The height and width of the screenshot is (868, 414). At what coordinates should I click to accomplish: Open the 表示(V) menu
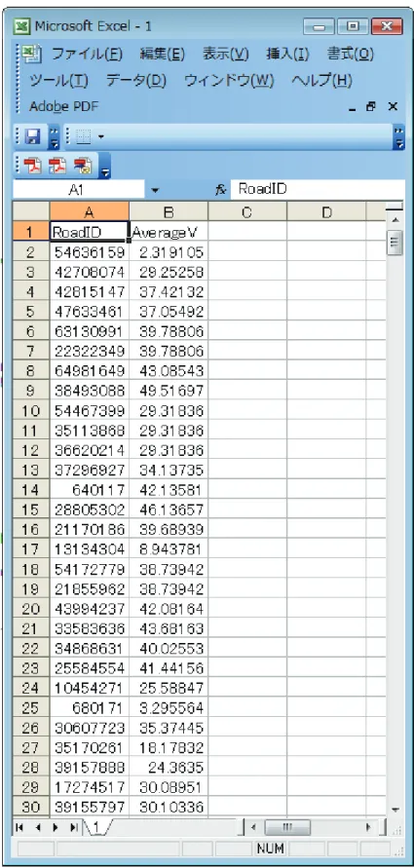coord(225,55)
